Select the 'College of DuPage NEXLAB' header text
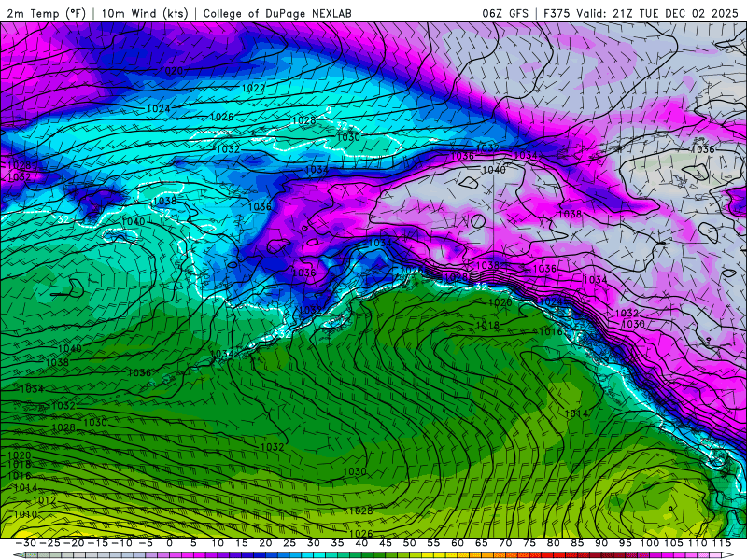747x560 pixels. tap(277, 13)
